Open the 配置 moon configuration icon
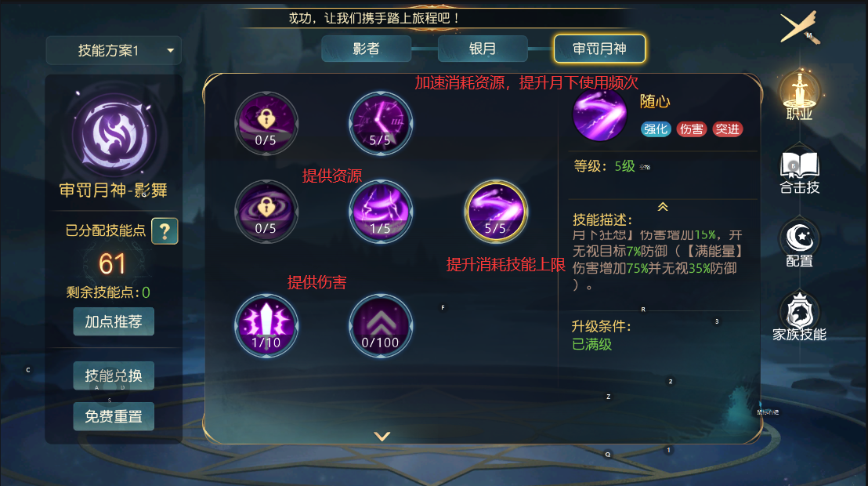Image resolution: width=868 pixels, height=486 pixels. pos(799,243)
